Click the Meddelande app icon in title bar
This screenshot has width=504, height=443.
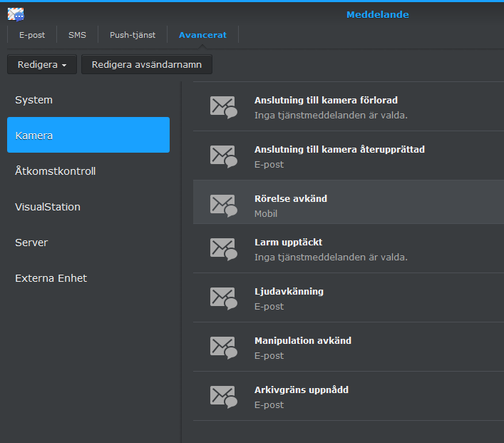pos(16,14)
